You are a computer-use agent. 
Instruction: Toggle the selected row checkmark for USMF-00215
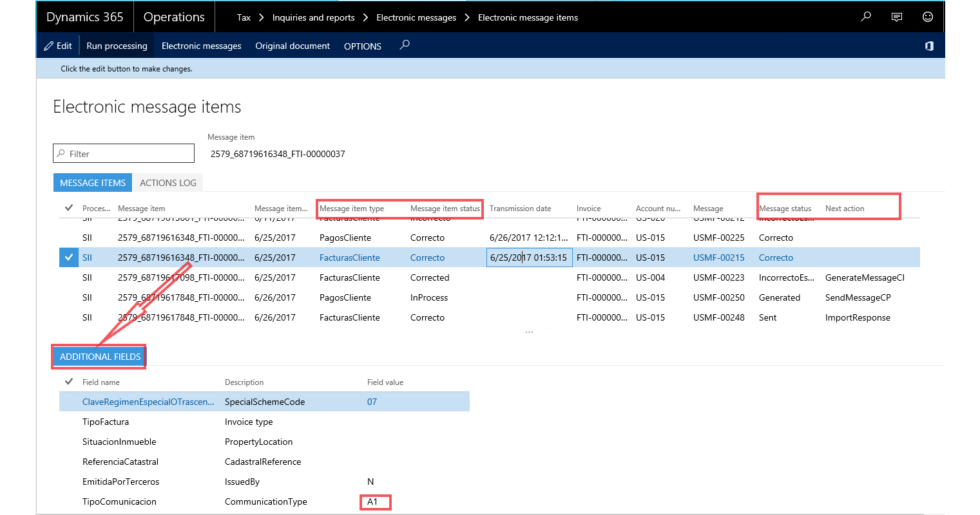click(x=69, y=257)
